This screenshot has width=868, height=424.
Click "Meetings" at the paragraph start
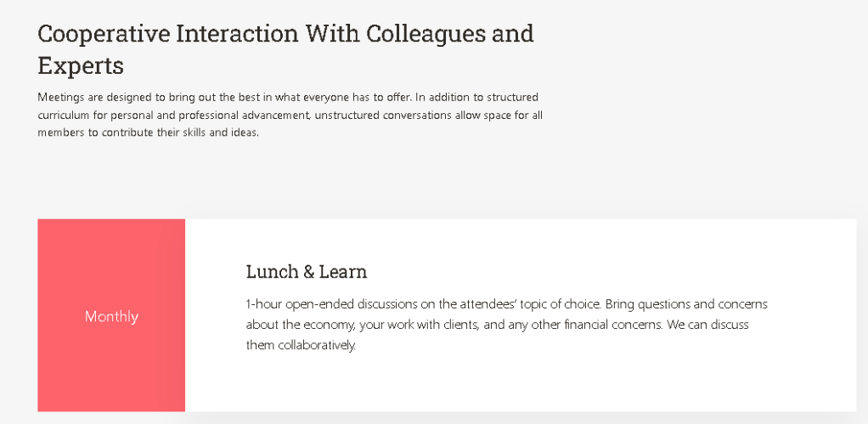pos(61,97)
